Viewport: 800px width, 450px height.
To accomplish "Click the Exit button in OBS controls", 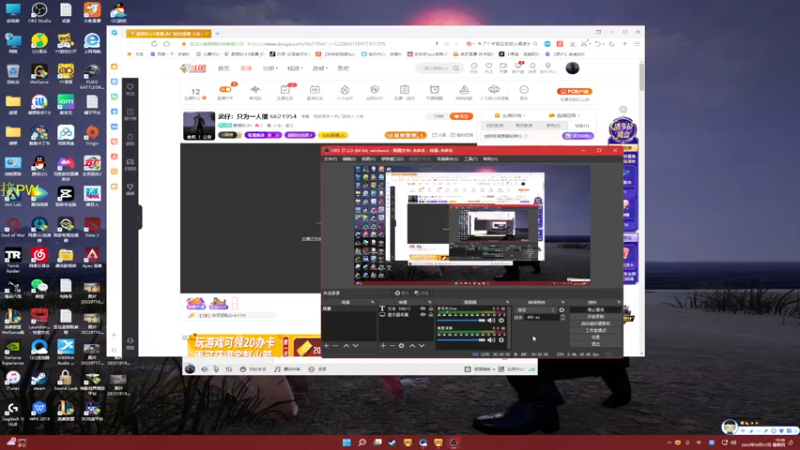I will pos(595,344).
